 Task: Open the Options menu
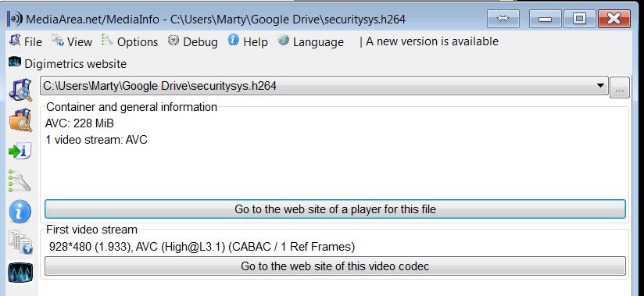point(130,41)
